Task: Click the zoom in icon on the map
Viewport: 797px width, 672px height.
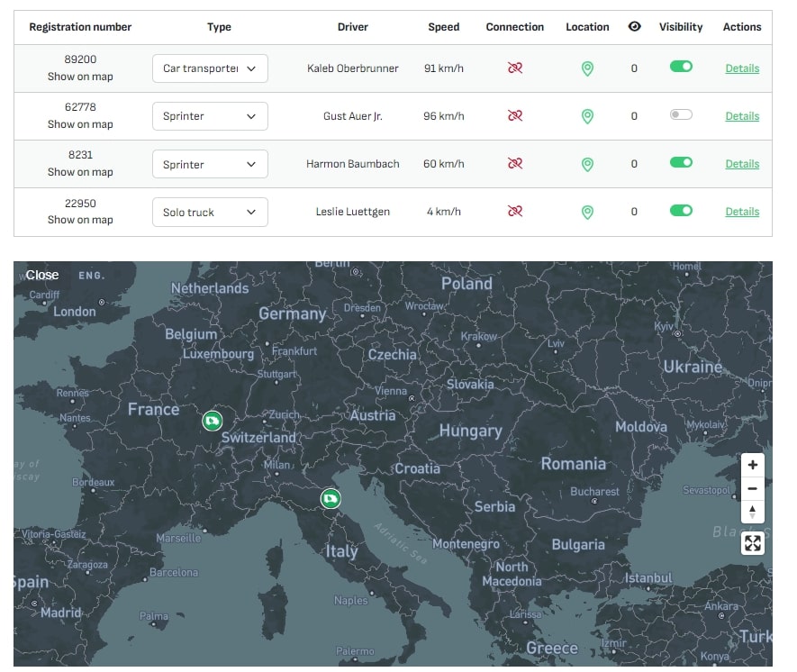Action: point(753,465)
